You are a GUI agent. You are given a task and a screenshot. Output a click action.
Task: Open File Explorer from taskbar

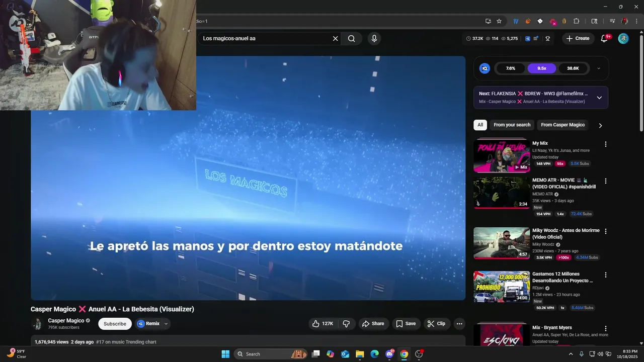pyautogui.click(x=360, y=354)
